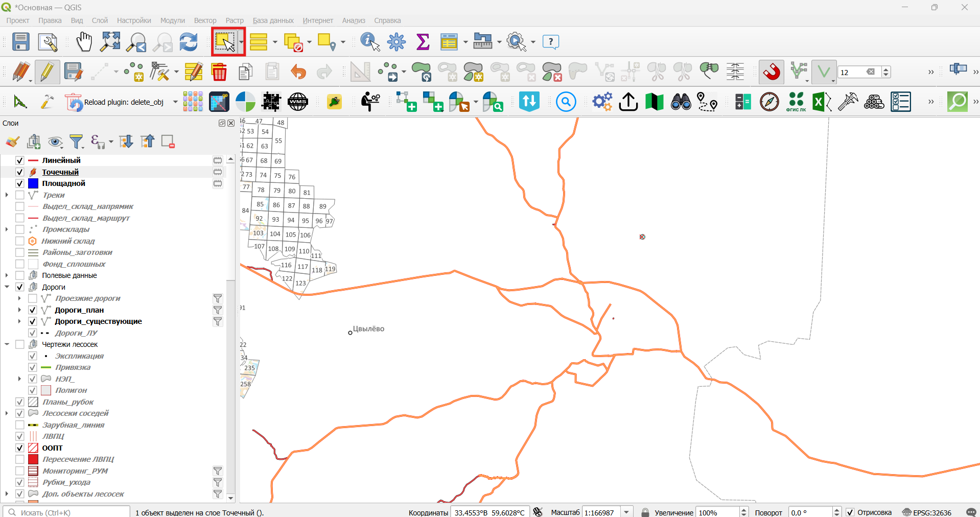Expand the Треки layer tree node
980x517 pixels.
tap(7, 195)
